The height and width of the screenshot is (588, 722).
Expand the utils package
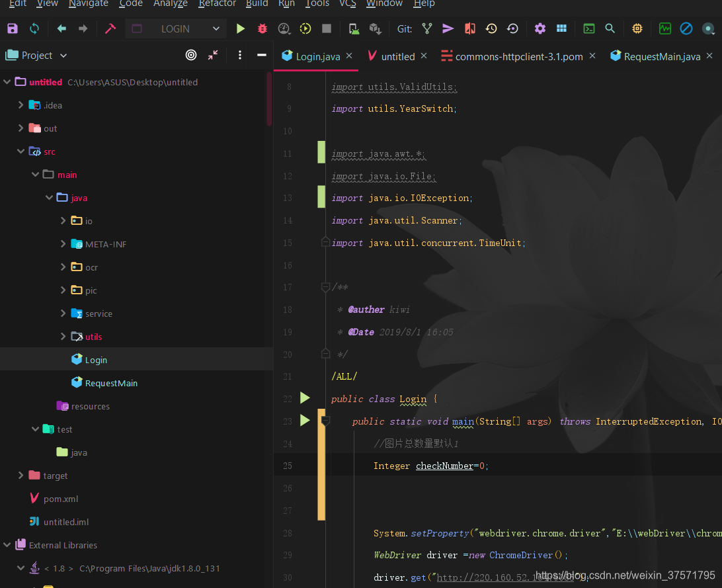tap(63, 336)
